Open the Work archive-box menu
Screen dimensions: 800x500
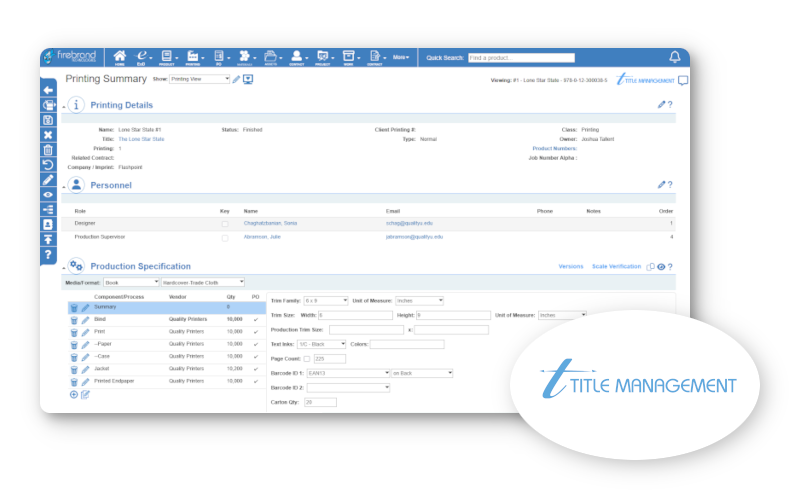[349, 58]
